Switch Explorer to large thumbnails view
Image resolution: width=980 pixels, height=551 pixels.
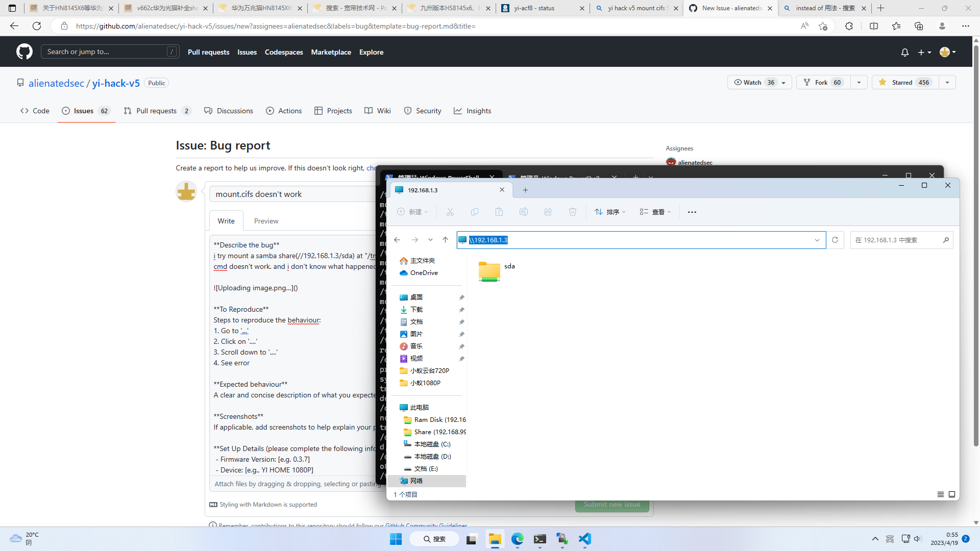pos(952,494)
